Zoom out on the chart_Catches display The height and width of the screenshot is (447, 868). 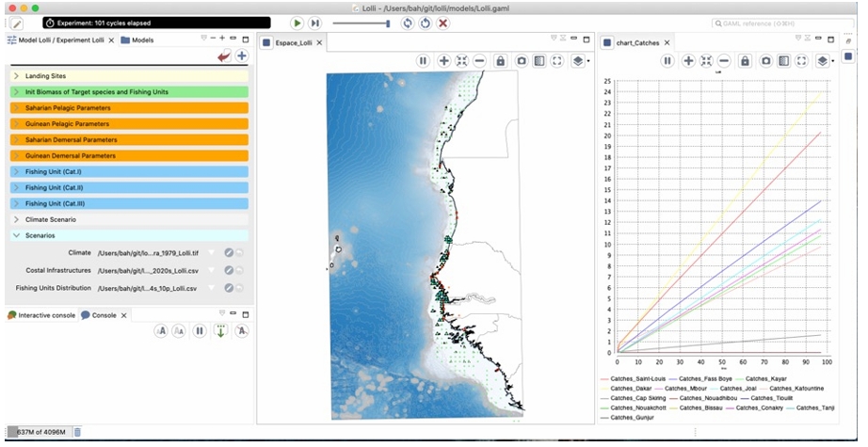tap(724, 60)
